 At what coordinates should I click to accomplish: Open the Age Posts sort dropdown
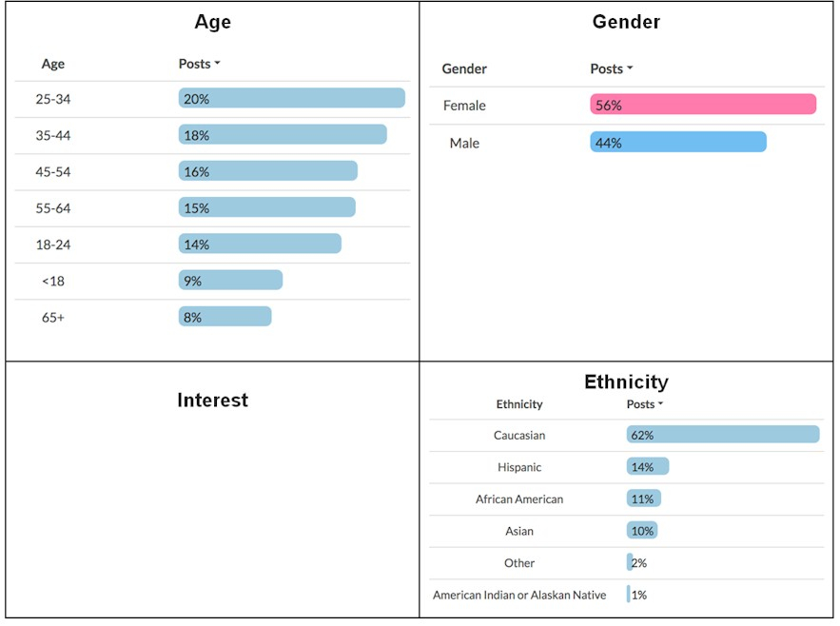click(x=200, y=64)
